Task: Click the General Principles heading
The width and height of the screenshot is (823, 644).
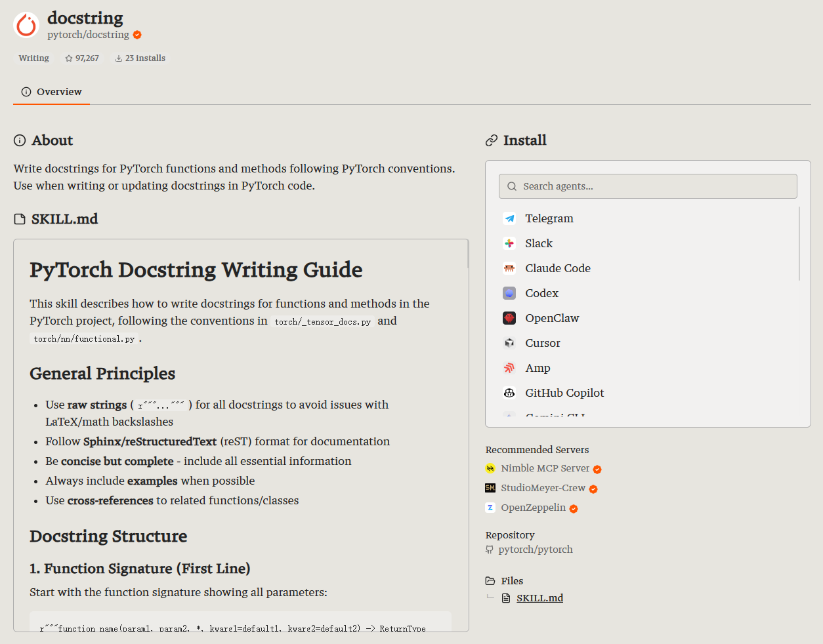Action: pyautogui.click(x=102, y=374)
